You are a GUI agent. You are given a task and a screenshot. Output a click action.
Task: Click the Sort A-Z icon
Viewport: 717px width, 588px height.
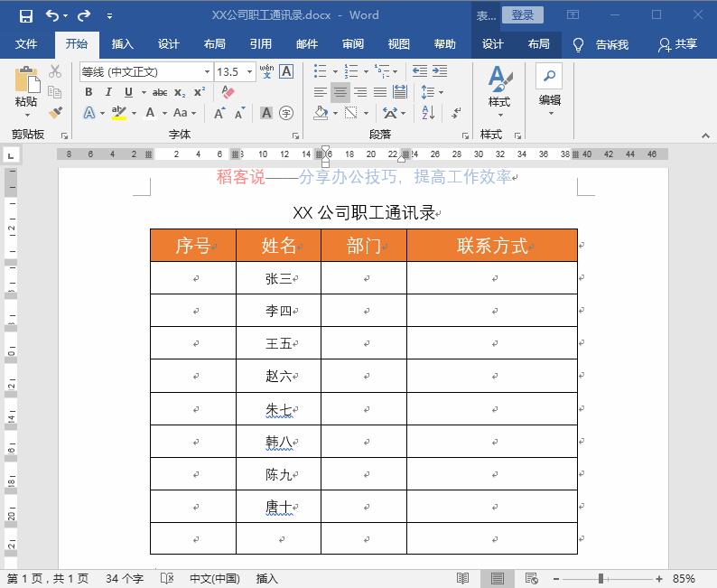428,113
